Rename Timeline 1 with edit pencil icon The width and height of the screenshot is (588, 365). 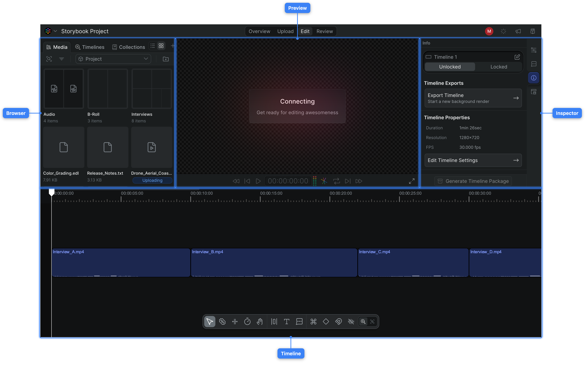pyautogui.click(x=517, y=57)
